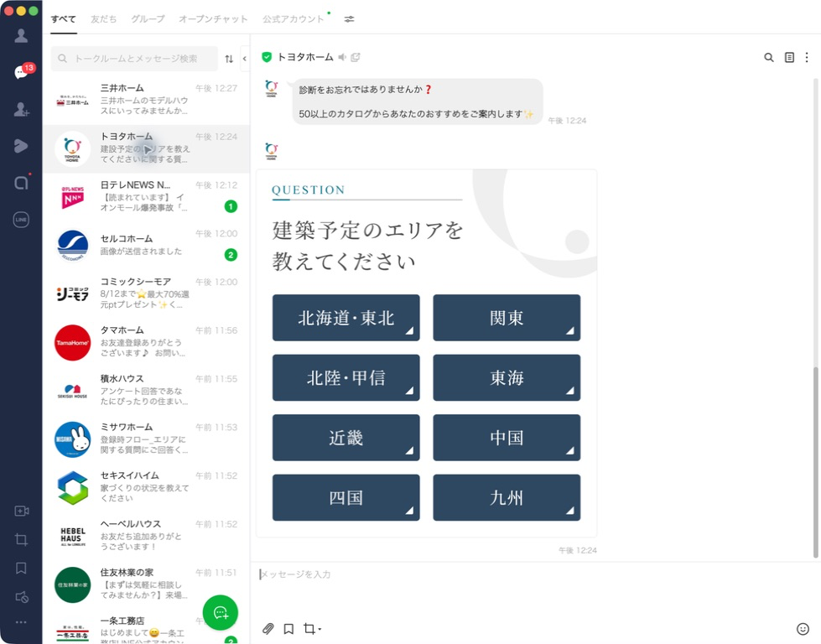Select the 中国 area button

(507, 438)
